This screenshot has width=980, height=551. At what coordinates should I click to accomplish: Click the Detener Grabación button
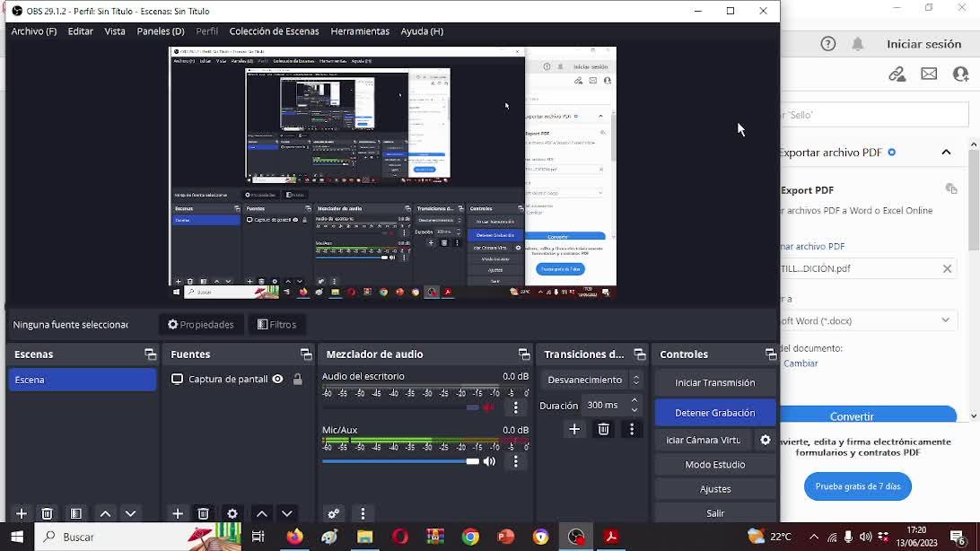714,413
